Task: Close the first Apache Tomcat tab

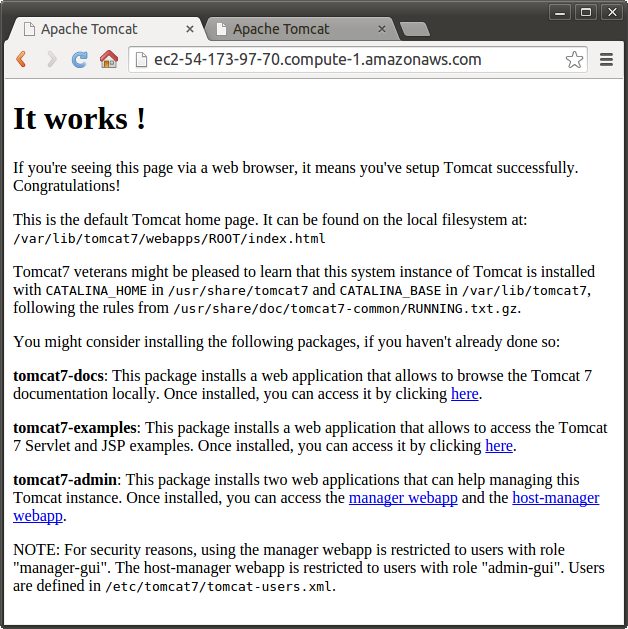Action: [x=190, y=29]
